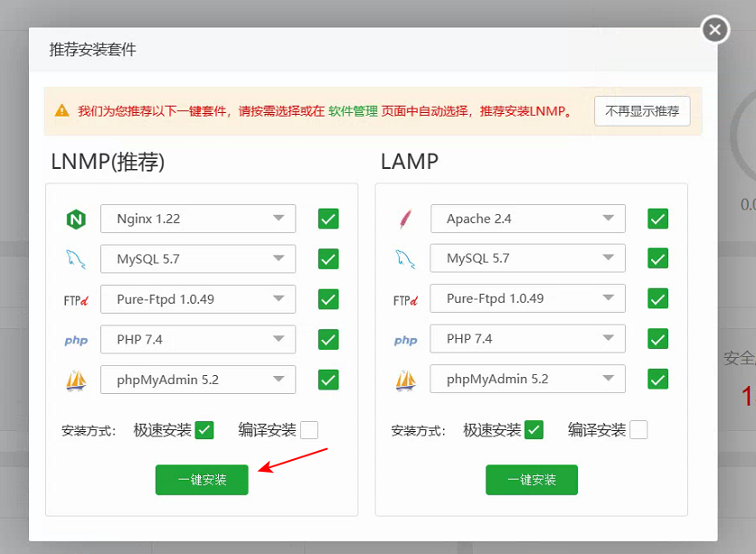Click the Apache feather icon in LAMP

pyautogui.click(x=407, y=219)
